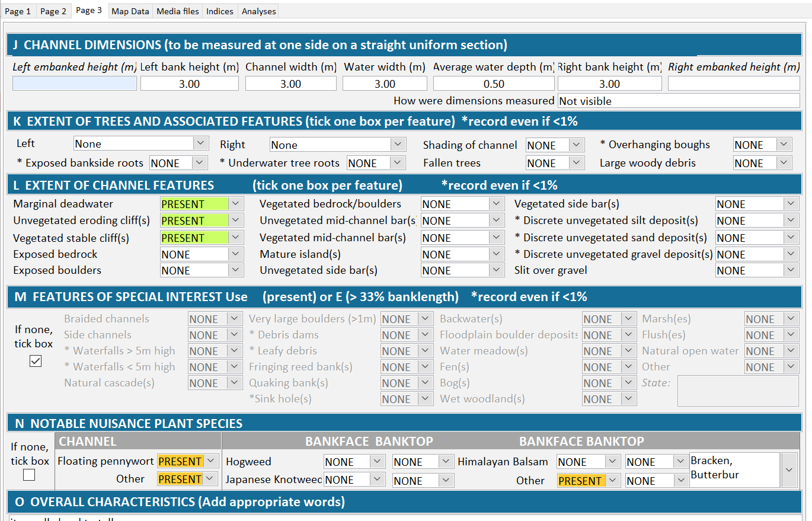Image resolution: width=812 pixels, height=521 pixels.
Task: Click the Left bank height field
Action: click(190, 84)
